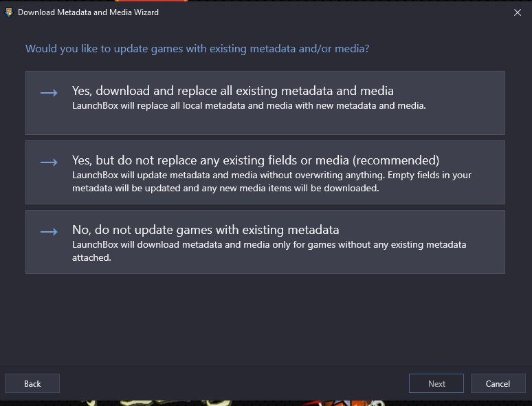This screenshot has height=406, width=532.
Task: Select 'Yes, but do not replace any existing fields' option
Action: tap(265, 172)
